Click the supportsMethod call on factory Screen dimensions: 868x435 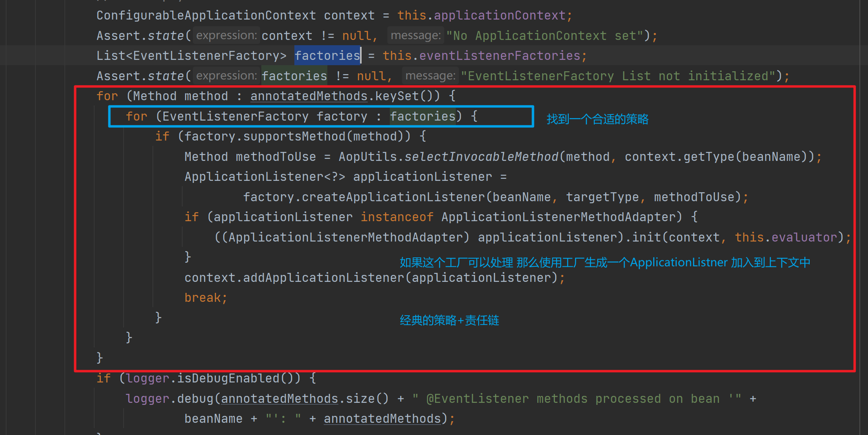pos(294,136)
